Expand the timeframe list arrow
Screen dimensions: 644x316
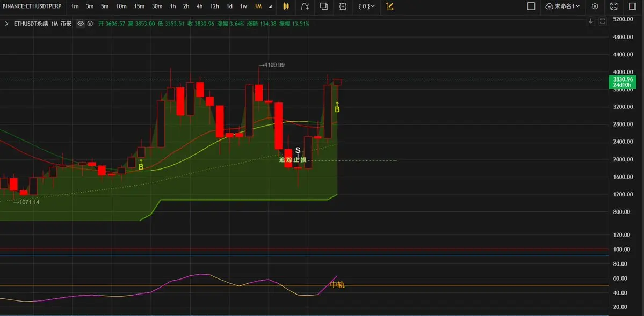coord(270,6)
